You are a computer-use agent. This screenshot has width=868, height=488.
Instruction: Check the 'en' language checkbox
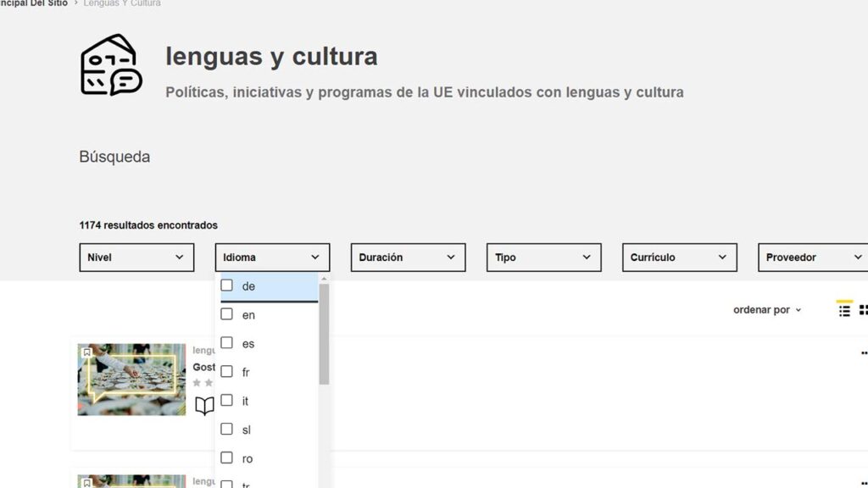pos(227,314)
